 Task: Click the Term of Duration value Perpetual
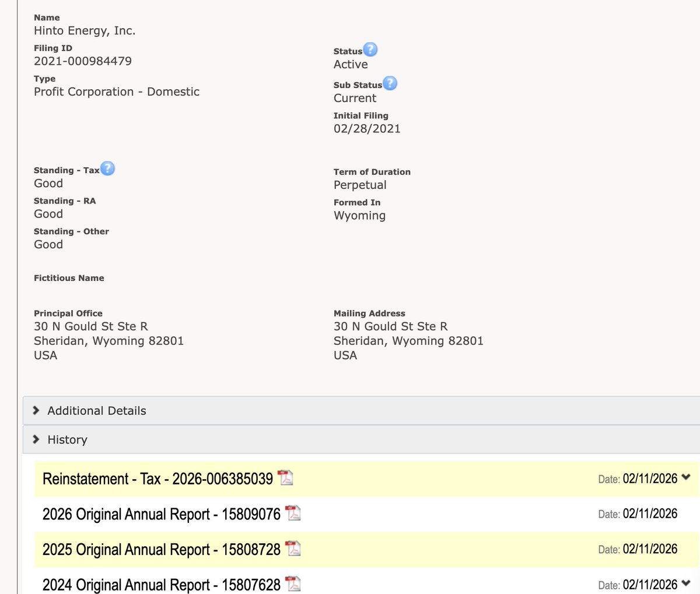point(360,185)
